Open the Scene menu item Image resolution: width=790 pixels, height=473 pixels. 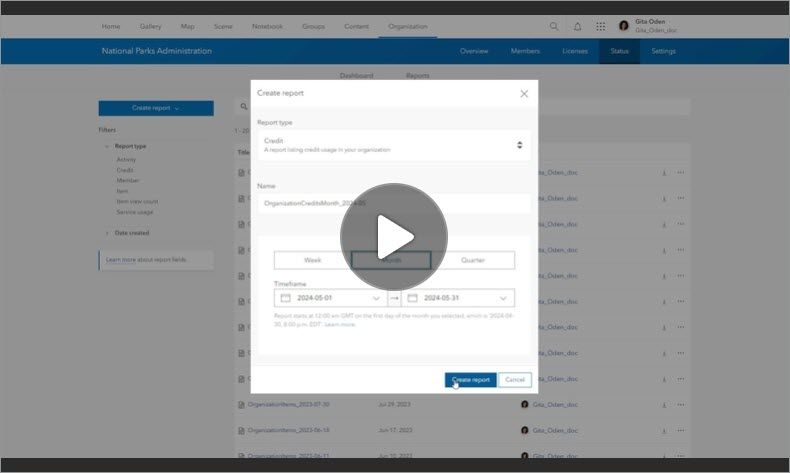[x=223, y=26]
